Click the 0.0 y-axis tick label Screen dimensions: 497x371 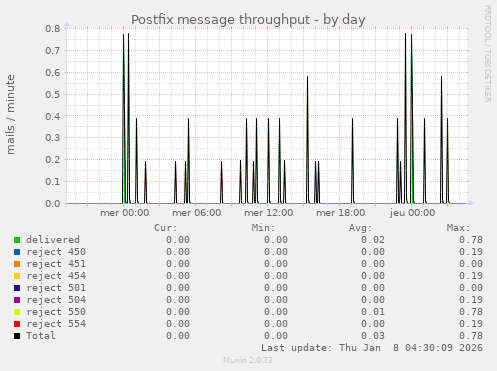tap(53, 203)
